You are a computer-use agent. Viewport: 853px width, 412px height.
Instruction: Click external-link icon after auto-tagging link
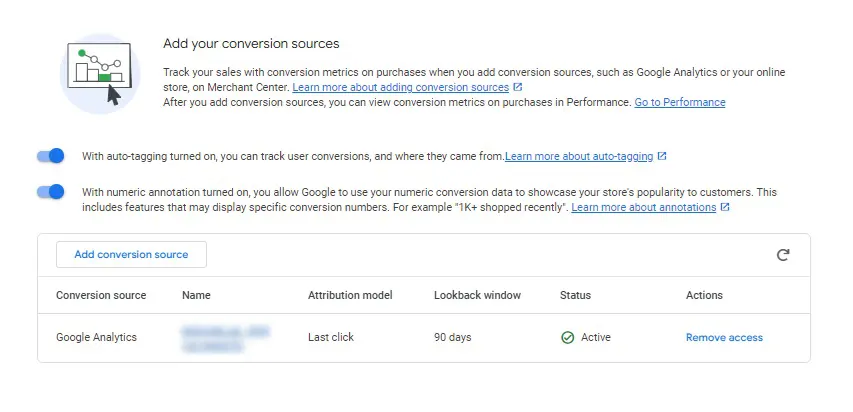coord(662,156)
